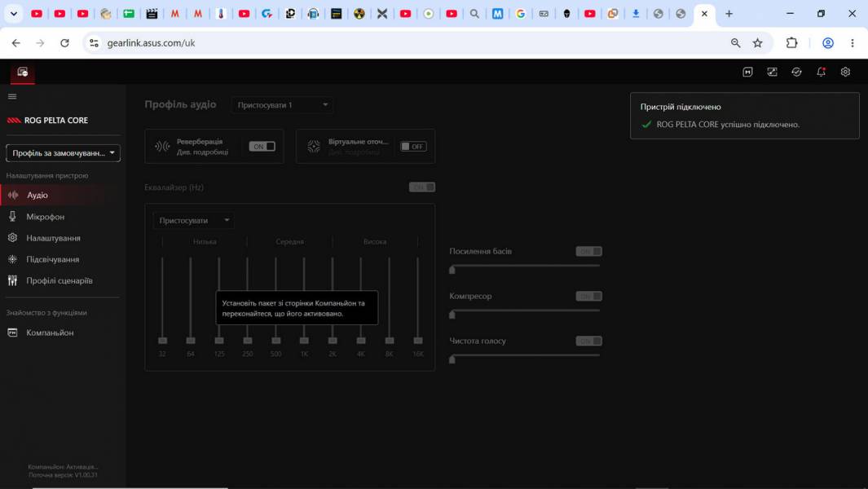Toggle the Компресор switch
This screenshot has width=868, height=489.
[x=588, y=297]
